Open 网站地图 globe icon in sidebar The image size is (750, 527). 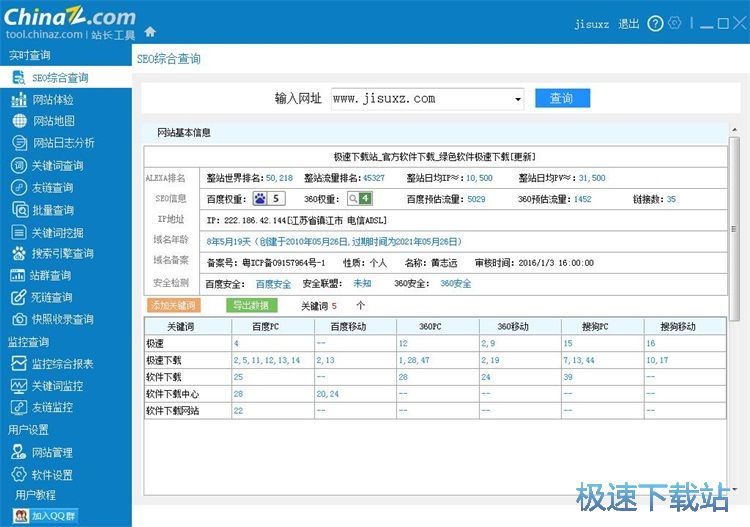point(18,121)
